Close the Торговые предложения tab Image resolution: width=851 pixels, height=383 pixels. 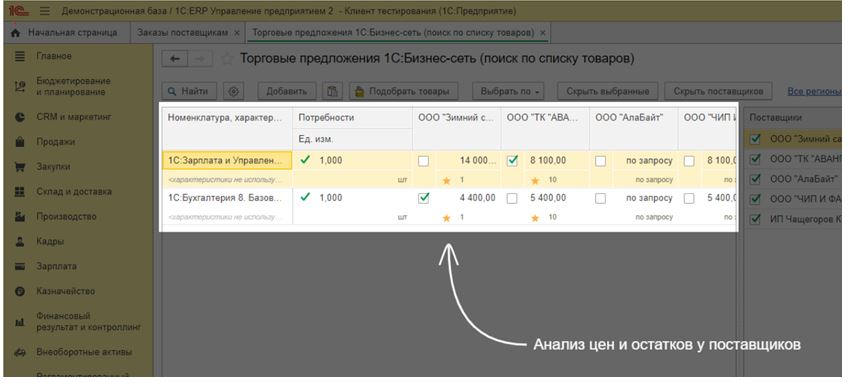[543, 33]
